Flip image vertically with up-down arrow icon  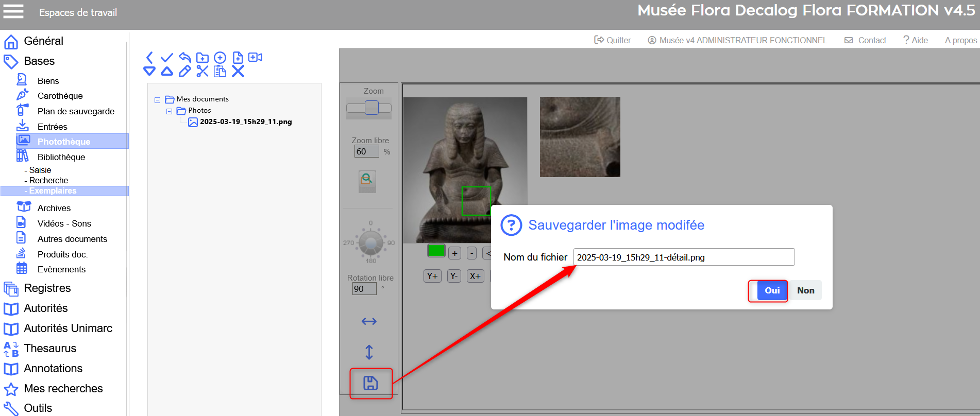point(369,352)
